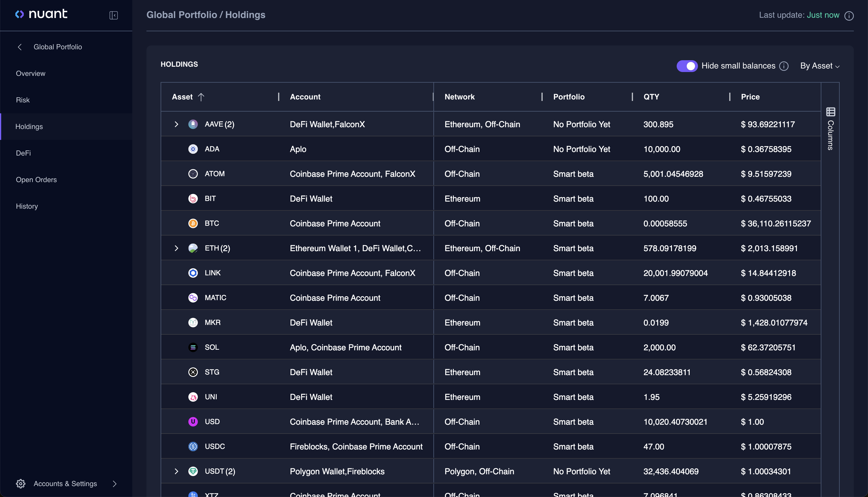Viewport: 868px width, 497px height.
Task: Click the Accounts & Settings expand arrow
Action: (115, 483)
